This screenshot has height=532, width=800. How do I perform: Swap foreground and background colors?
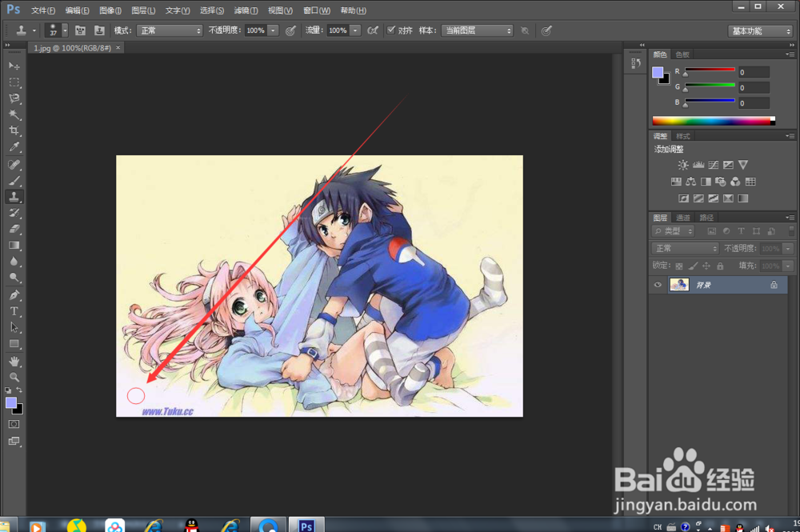[x=19, y=390]
